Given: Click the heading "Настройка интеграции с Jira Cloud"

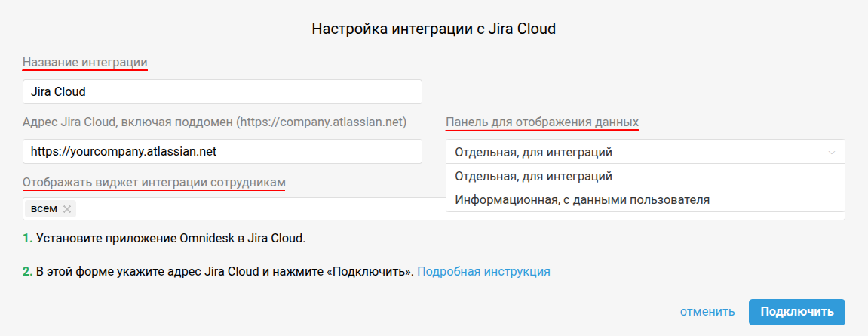Looking at the screenshot, I should point(434,29).
